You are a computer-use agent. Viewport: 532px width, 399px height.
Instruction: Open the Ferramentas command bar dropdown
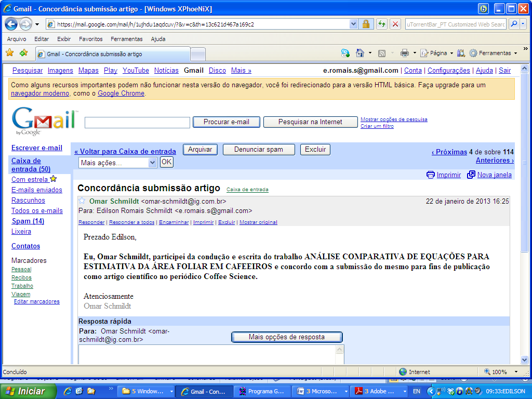[x=493, y=53]
